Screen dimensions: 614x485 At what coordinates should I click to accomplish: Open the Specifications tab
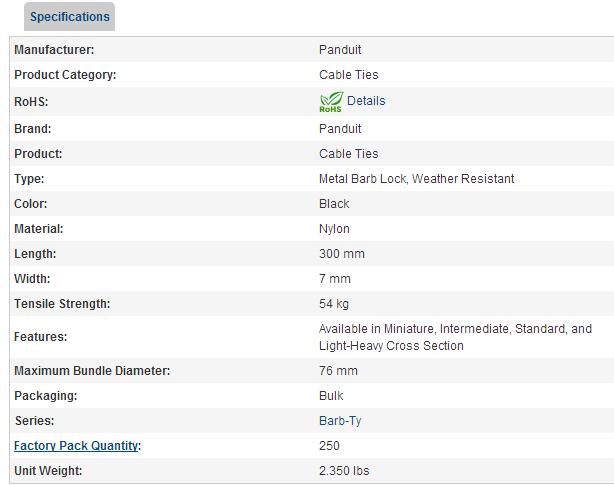[x=70, y=17]
